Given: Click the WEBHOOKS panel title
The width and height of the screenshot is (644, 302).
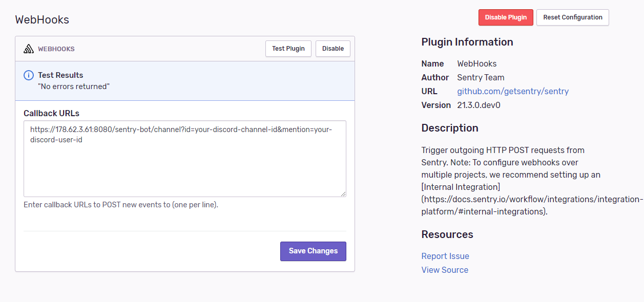Looking at the screenshot, I should 56,49.
